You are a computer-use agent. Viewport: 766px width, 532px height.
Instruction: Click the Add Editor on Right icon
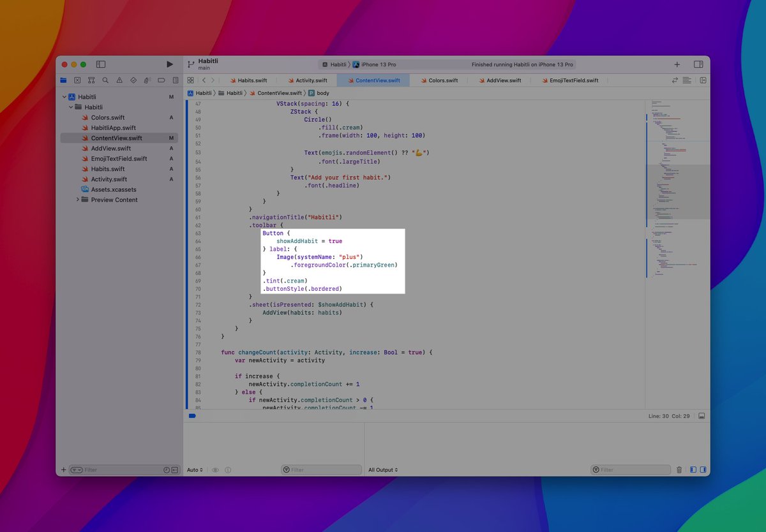coord(703,80)
